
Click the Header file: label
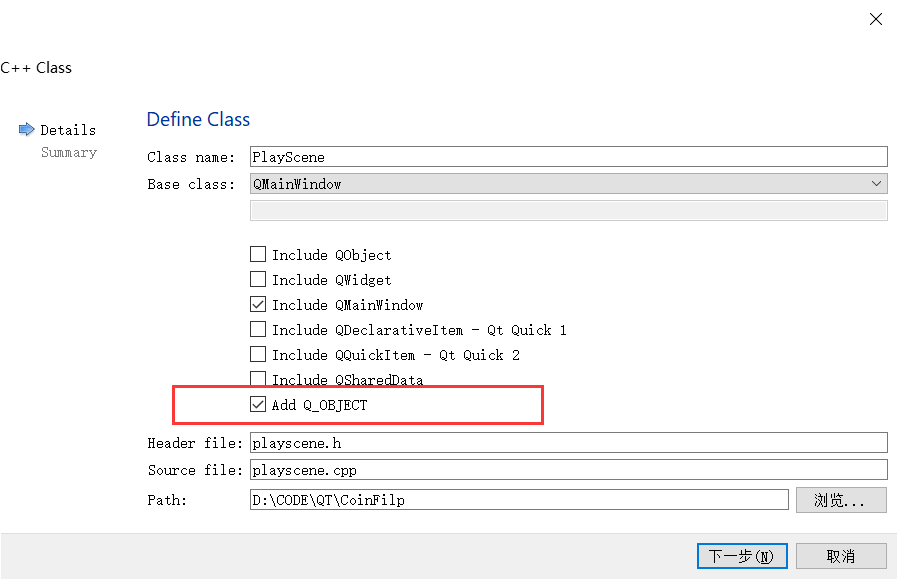pyautogui.click(x=195, y=443)
